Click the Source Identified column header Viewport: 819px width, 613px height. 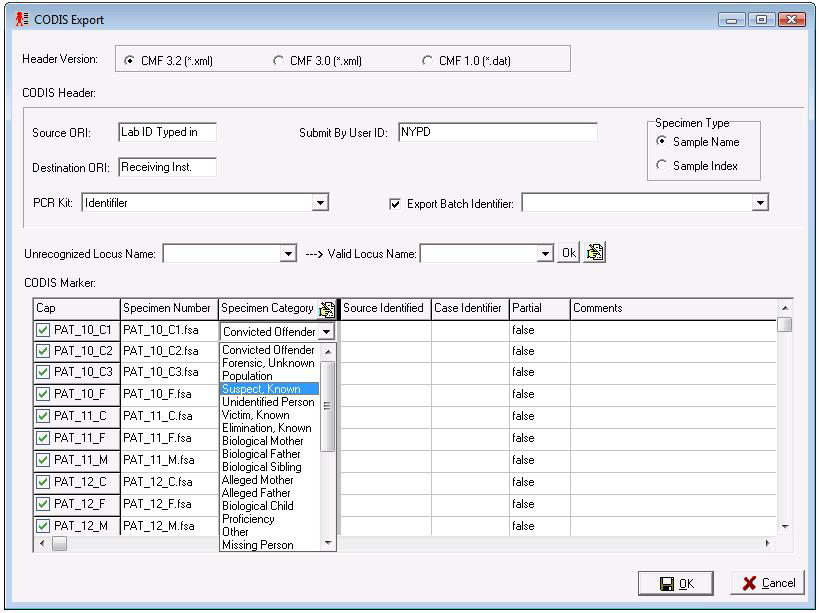coord(385,309)
